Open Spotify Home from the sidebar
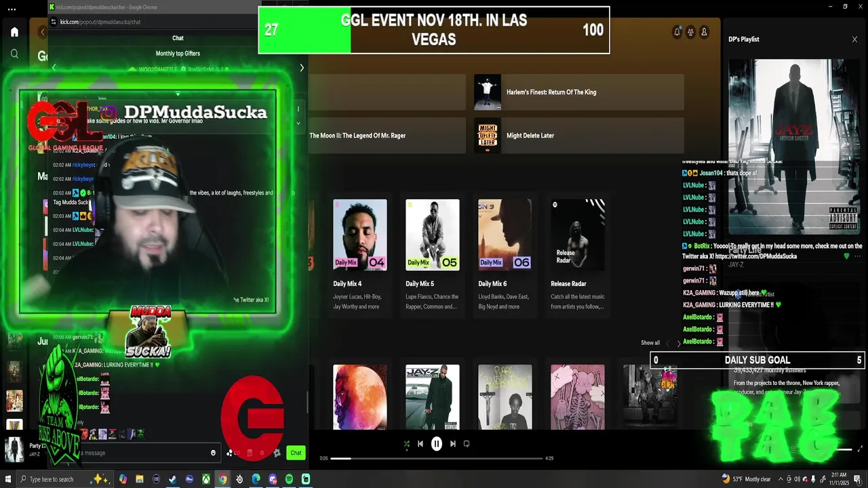This screenshot has height=488, width=868. click(x=14, y=32)
